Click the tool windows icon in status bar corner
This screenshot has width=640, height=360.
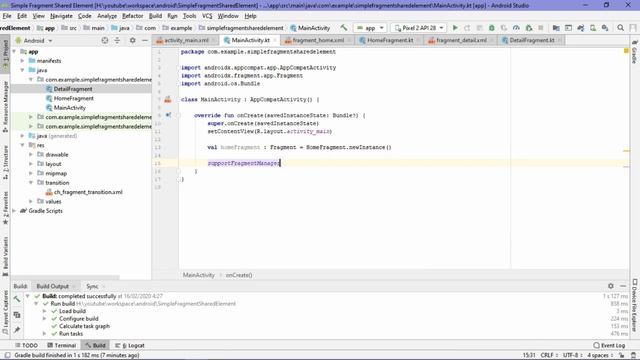point(7,356)
